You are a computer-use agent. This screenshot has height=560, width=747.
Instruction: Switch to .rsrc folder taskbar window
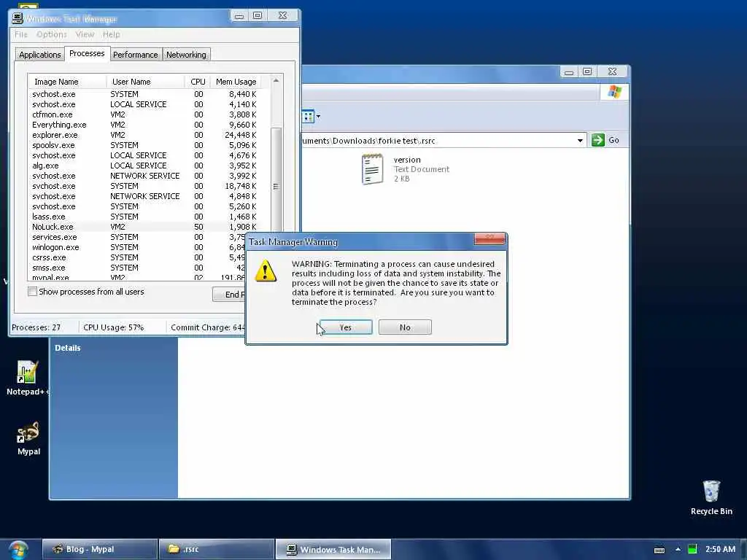pyautogui.click(x=216, y=549)
